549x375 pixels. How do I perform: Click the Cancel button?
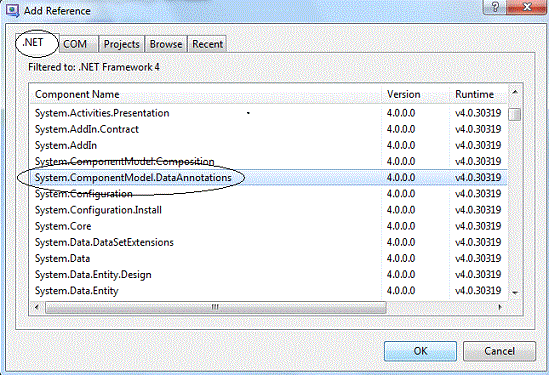click(x=499, y=351)
